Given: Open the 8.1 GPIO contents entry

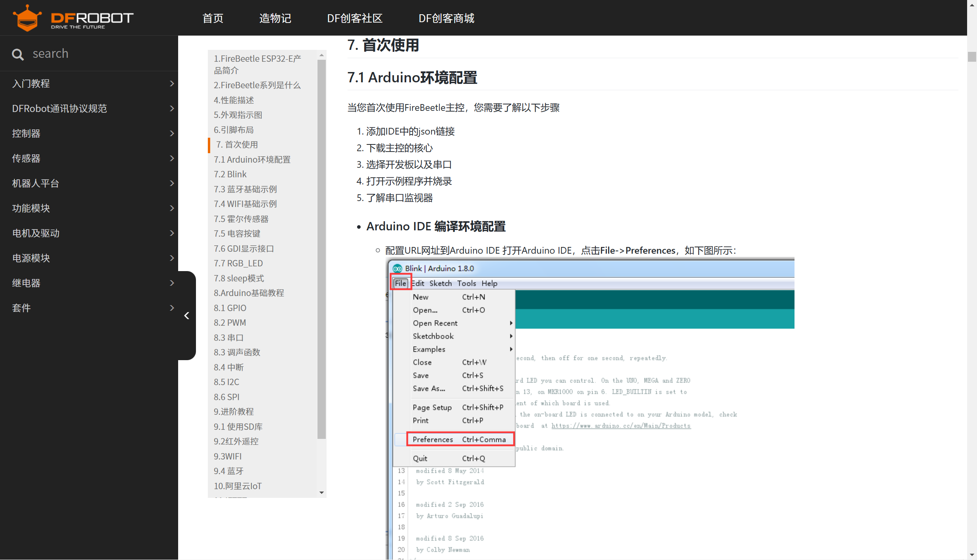Looking at the screenshot, I should tap(230, 308).
